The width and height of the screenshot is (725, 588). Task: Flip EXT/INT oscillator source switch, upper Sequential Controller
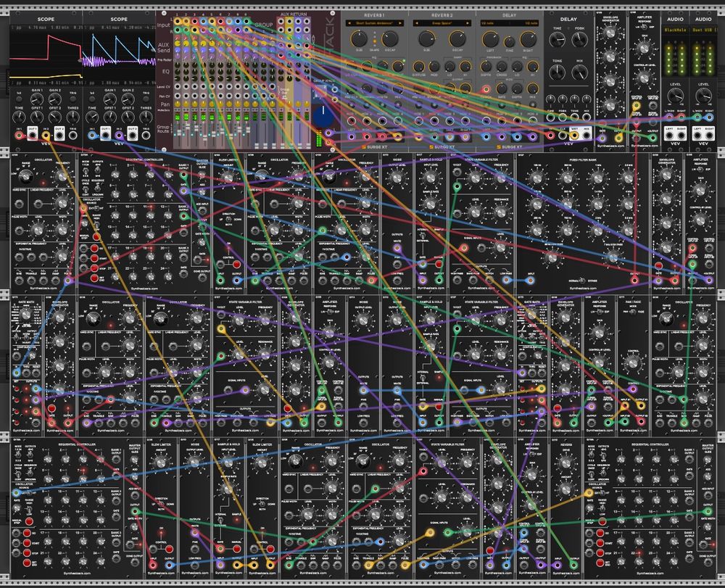point(96,207)
